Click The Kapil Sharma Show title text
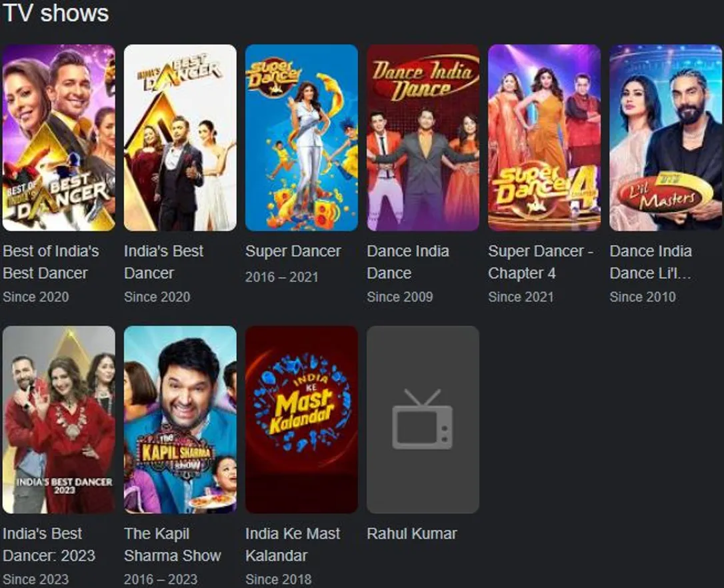 point(173,545)
